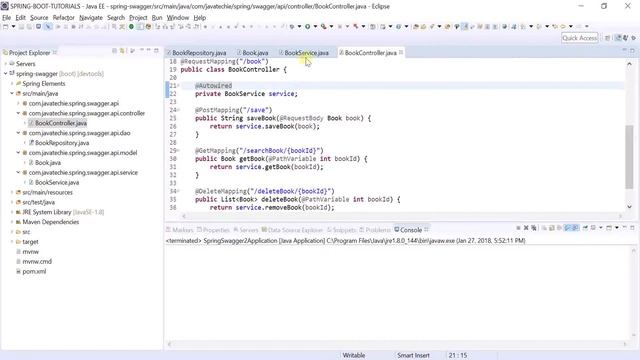Open the Refactor menu
The width and height of the screenshot is (640, 360).
[x=64, y=18]
